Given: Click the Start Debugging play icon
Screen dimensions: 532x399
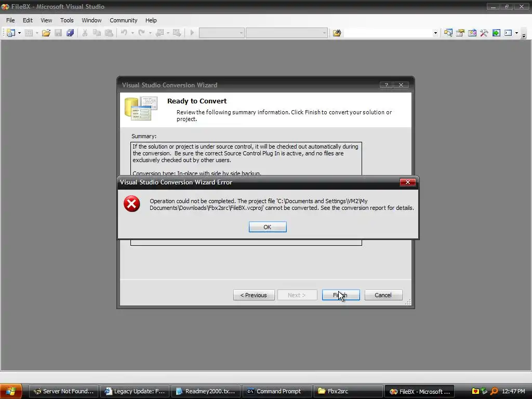Looking at the screenshot, I should tap(192, 33).
